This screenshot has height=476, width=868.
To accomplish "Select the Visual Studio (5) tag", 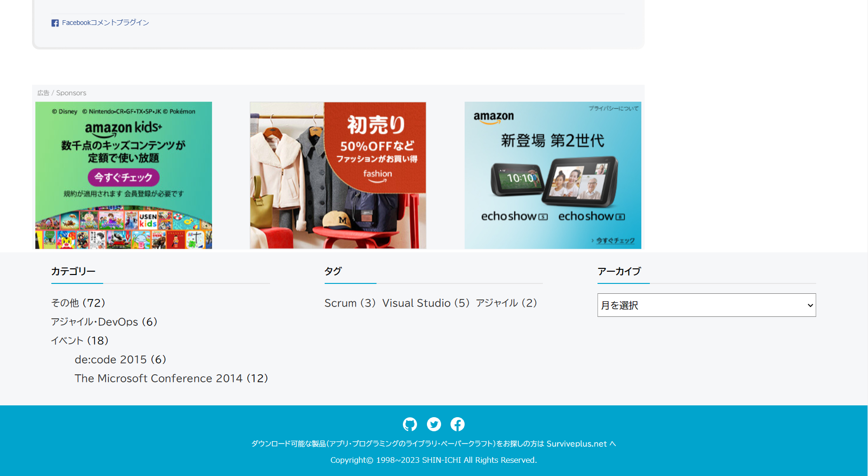I will [x=426, y=303].
